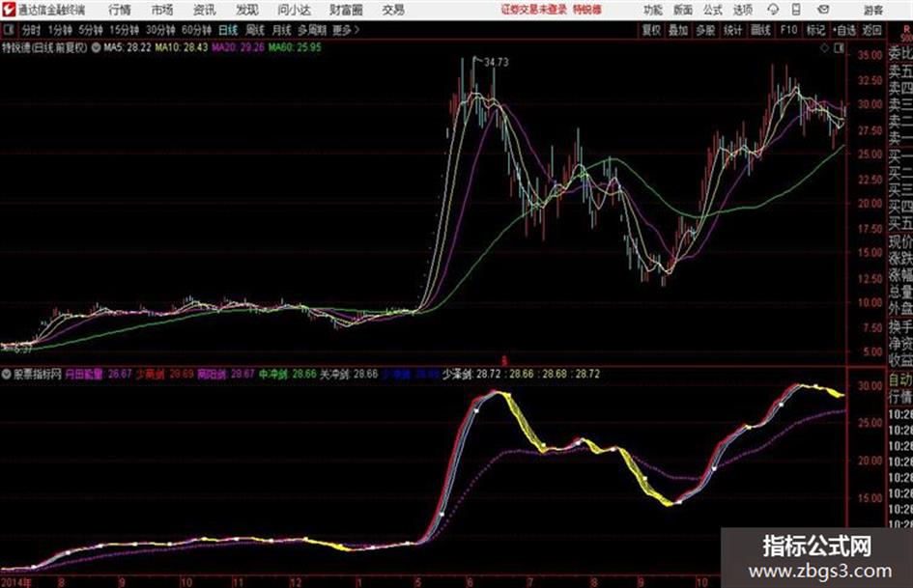This screenshot has height=588, width=913.
Task: Click the 证券交易未登录 status link
Action: tap(534, 10)
